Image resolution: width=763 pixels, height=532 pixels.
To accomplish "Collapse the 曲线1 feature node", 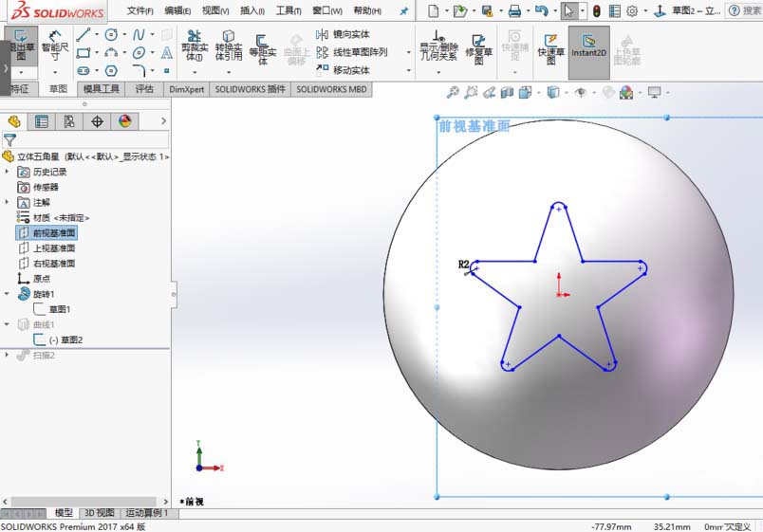I will click(x=7, y=324).
